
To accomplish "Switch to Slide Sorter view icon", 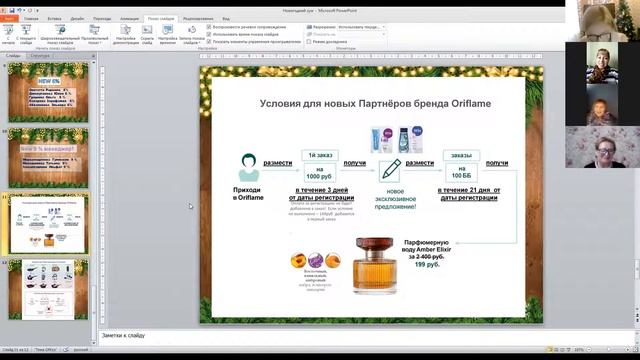I will [556, 350].
